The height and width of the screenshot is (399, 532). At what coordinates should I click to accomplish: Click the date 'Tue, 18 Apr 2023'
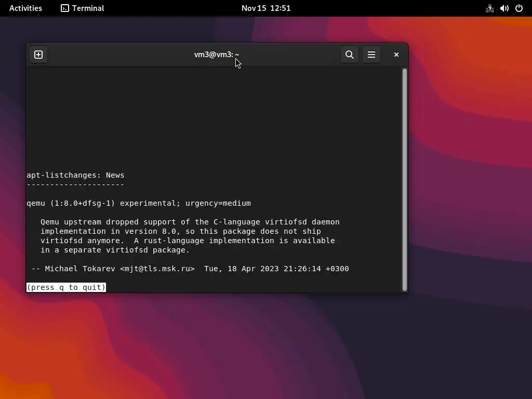tap(241, 269)
